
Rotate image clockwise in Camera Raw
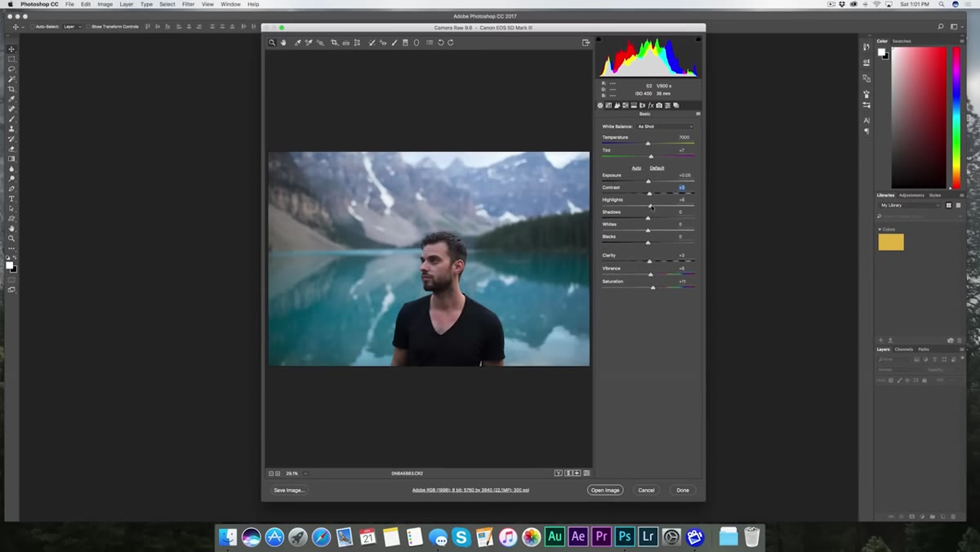pos(450,42)
